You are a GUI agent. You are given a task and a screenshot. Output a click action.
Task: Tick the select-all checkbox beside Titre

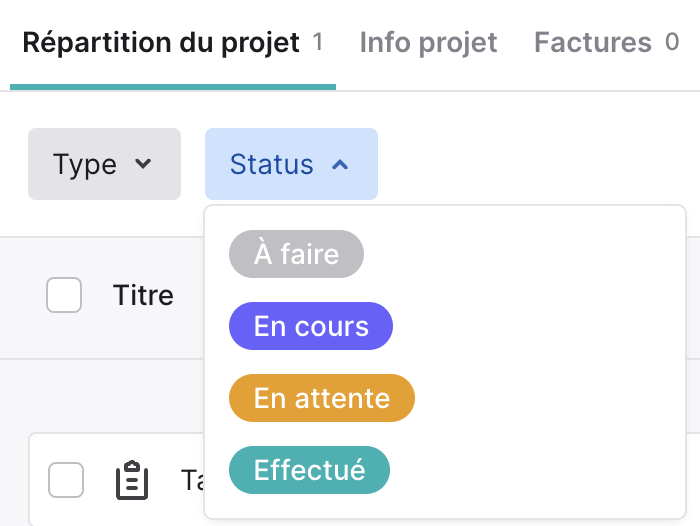tap(64, 295)
